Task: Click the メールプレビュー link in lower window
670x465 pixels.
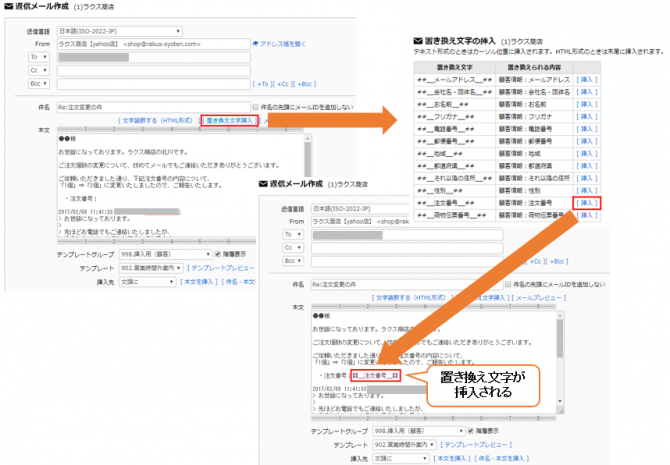Action: coord(539,298)
